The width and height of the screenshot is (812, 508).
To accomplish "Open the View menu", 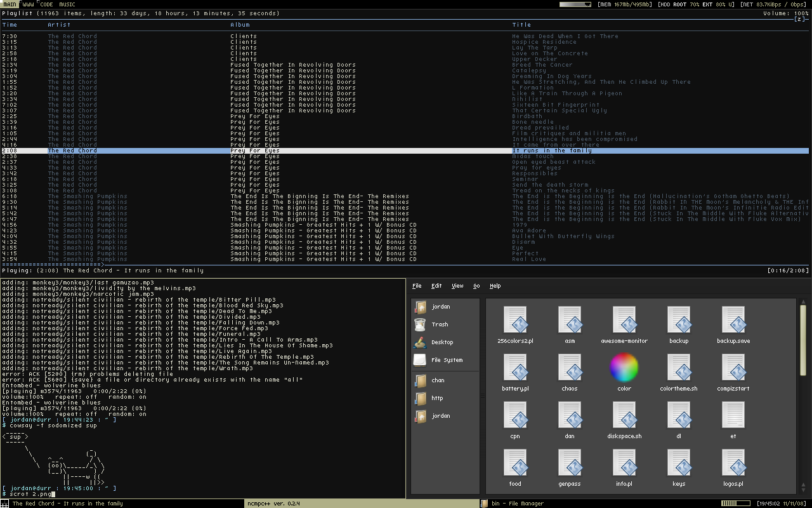I will pyautogui.click(x=457, y=286).
